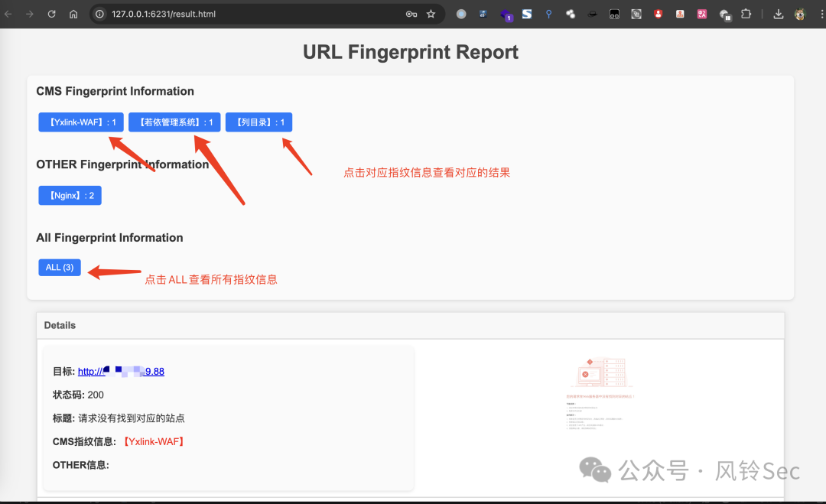Open site information icon in address bar
This screenshot has height=504, width=826.
tap(100, 14)
